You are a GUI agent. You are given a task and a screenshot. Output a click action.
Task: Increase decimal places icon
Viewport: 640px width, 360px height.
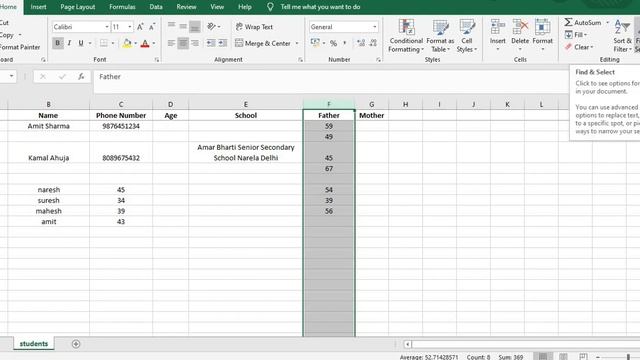coord(361,43)
